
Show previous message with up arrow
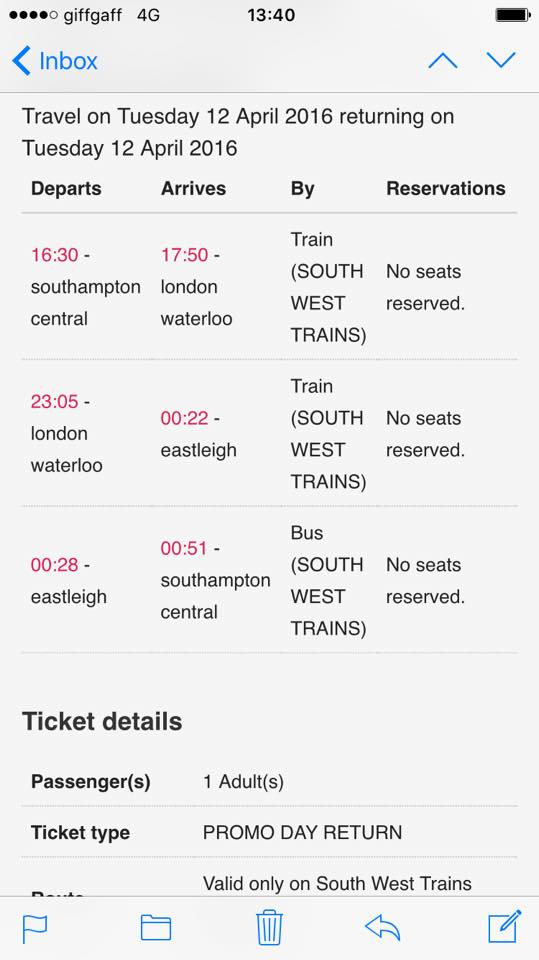443,61
